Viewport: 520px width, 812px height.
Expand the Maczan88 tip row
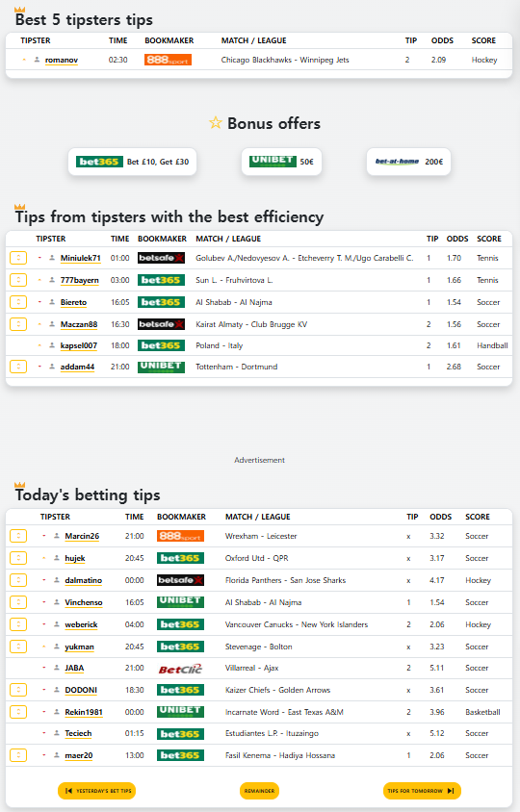18,324
